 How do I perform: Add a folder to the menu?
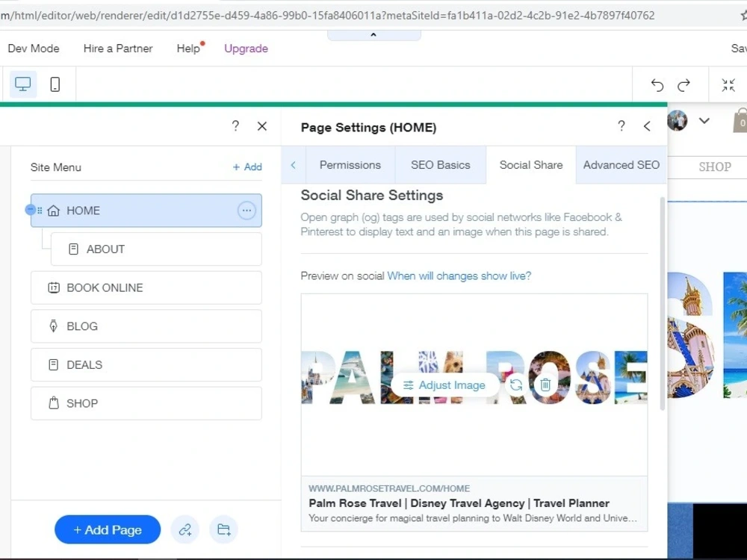(x=223, y=529)
